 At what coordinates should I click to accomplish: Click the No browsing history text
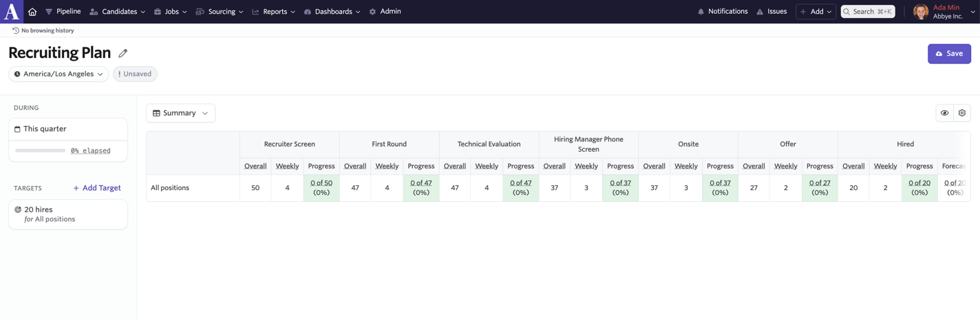(47, 30)
